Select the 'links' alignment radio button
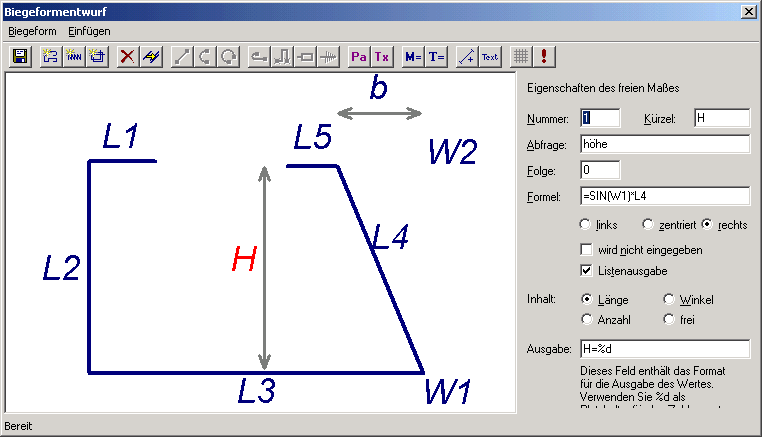 pos(587,225)
